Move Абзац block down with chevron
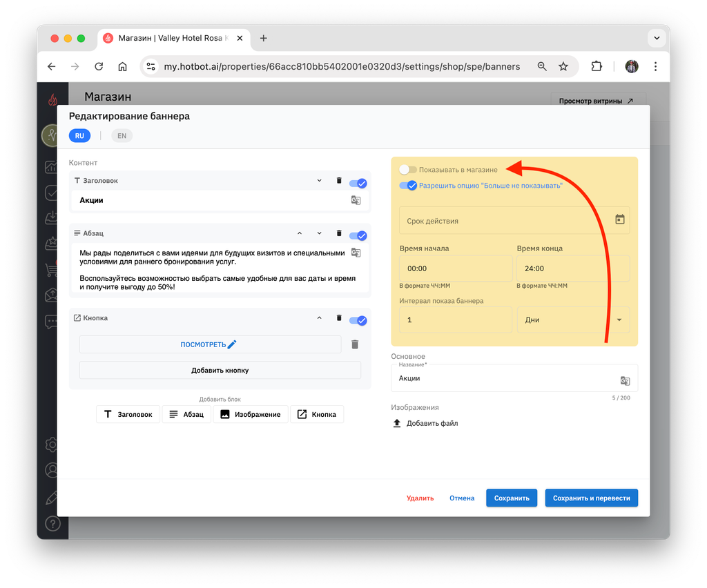The height and width of the screenshot is (588, 707). [319, 233]
